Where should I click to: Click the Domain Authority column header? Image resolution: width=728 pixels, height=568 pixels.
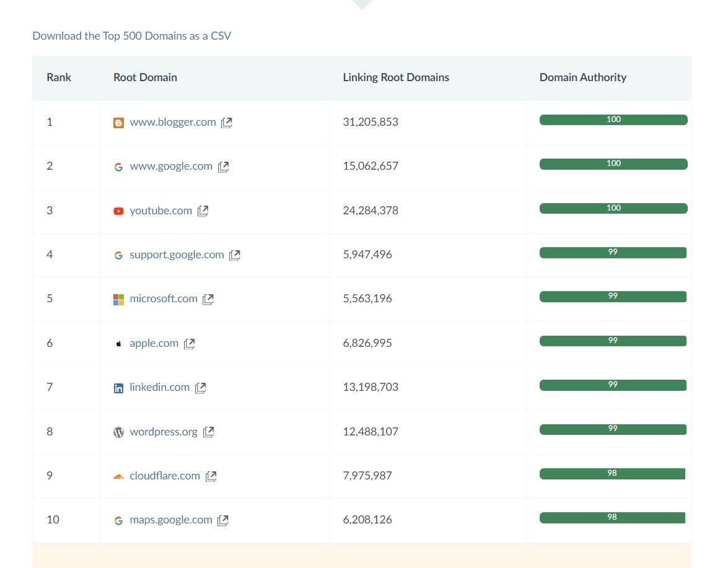click(x=582, y=77)
